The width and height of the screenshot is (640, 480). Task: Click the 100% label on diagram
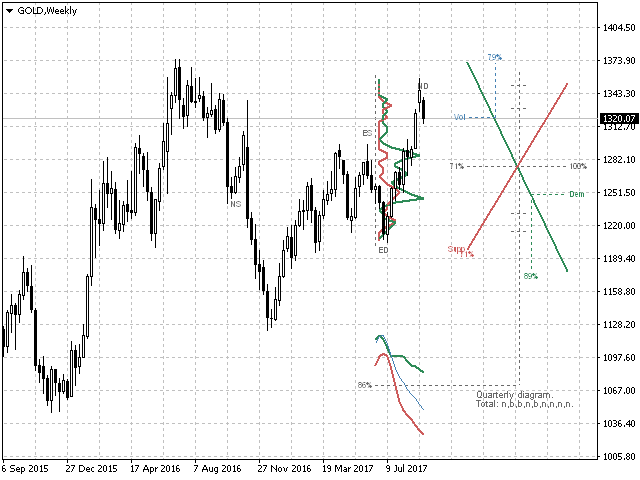point(578,166)
